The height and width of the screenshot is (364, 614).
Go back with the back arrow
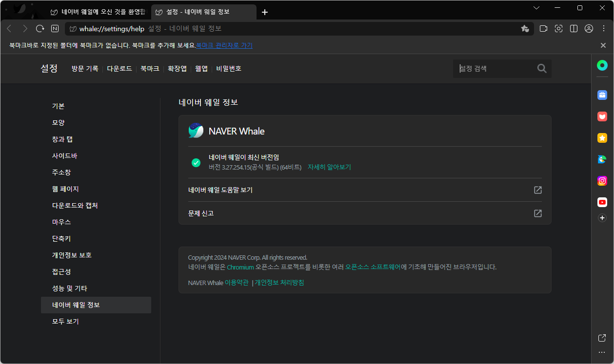[x=9, y=29]
